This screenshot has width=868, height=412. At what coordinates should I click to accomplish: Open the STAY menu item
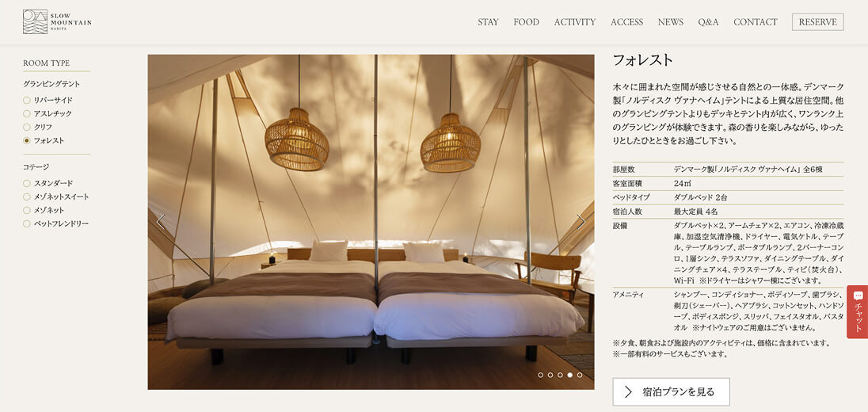(488, 22)
